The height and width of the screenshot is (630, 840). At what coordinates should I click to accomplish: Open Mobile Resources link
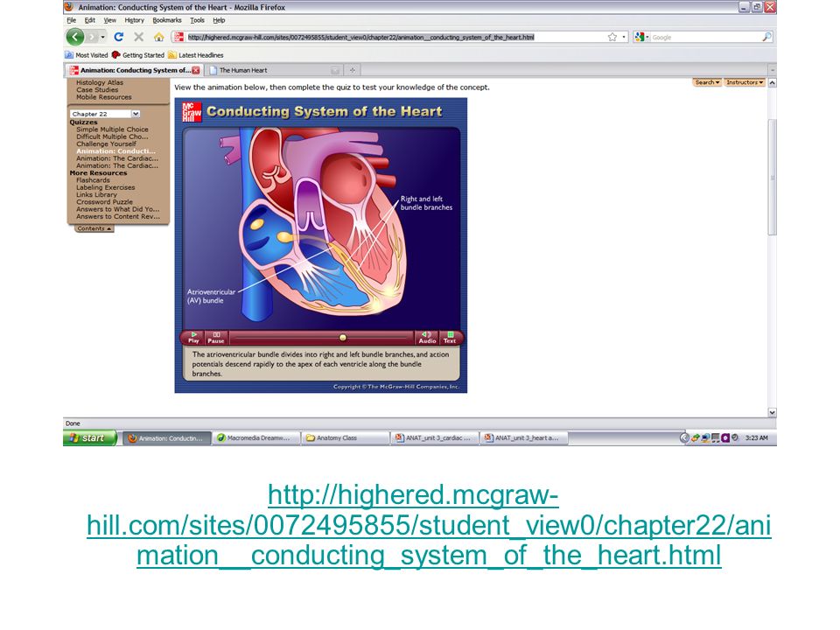[103, 97]
